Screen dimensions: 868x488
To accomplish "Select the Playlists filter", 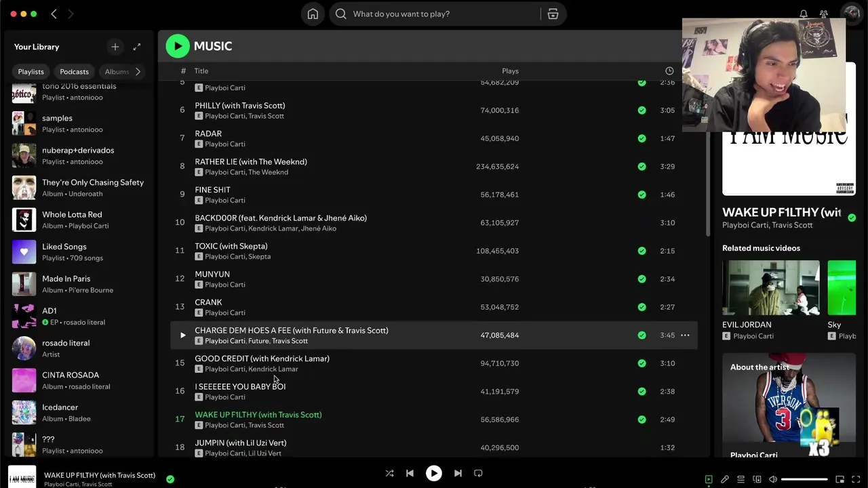I will point(31,71).
